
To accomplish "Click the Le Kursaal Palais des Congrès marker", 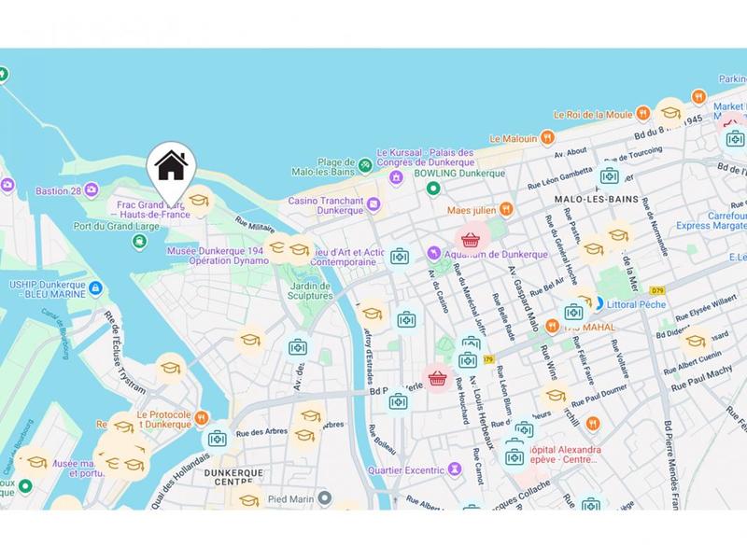I will (x=395, y=177).
